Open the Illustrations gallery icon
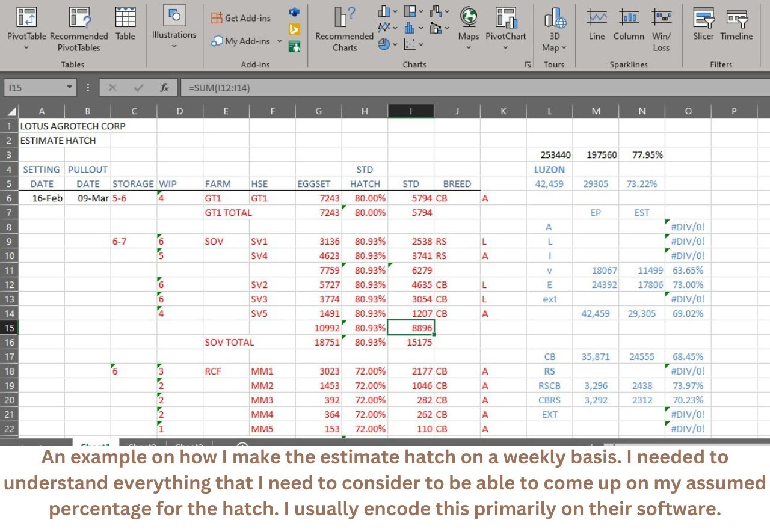The height and width of the screenshot is (532, 770). [174, 14]
